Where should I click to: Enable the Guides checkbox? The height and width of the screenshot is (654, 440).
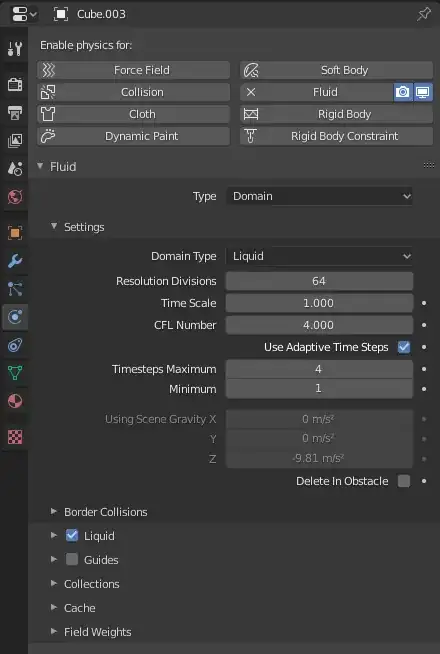click(72, 559)
